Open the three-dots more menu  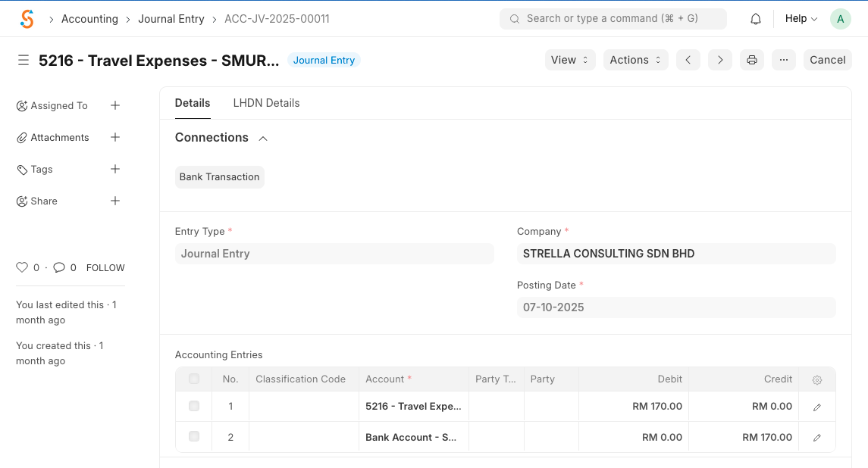[x=783, y=60]
